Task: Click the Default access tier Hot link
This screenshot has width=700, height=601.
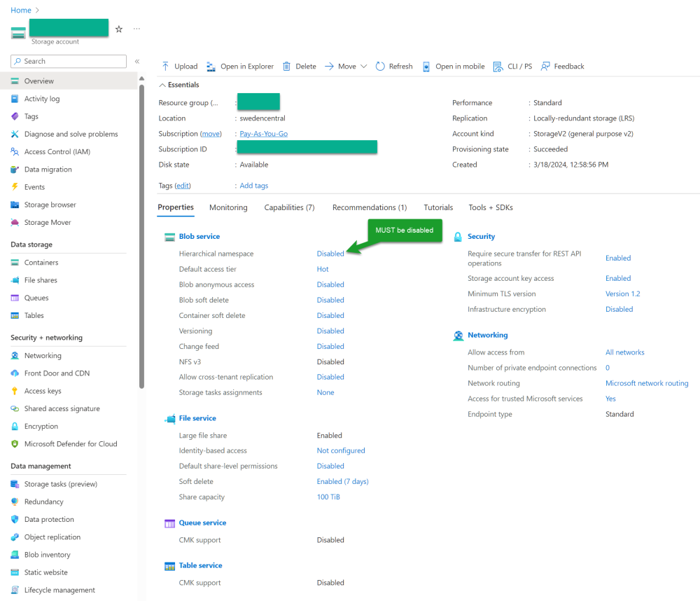Action: [322, 269]
